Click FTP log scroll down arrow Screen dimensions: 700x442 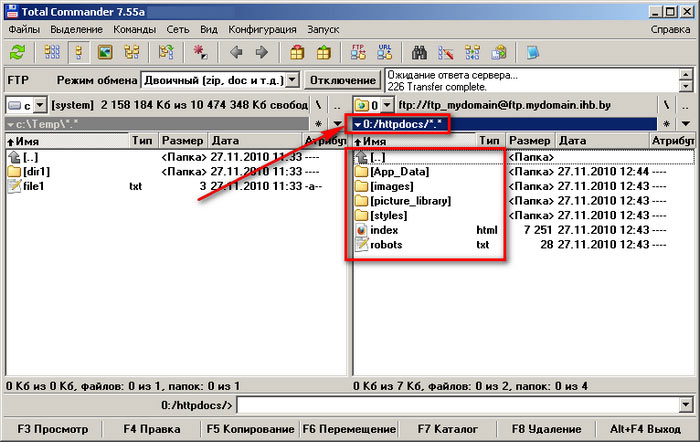[x=686, y=86]
